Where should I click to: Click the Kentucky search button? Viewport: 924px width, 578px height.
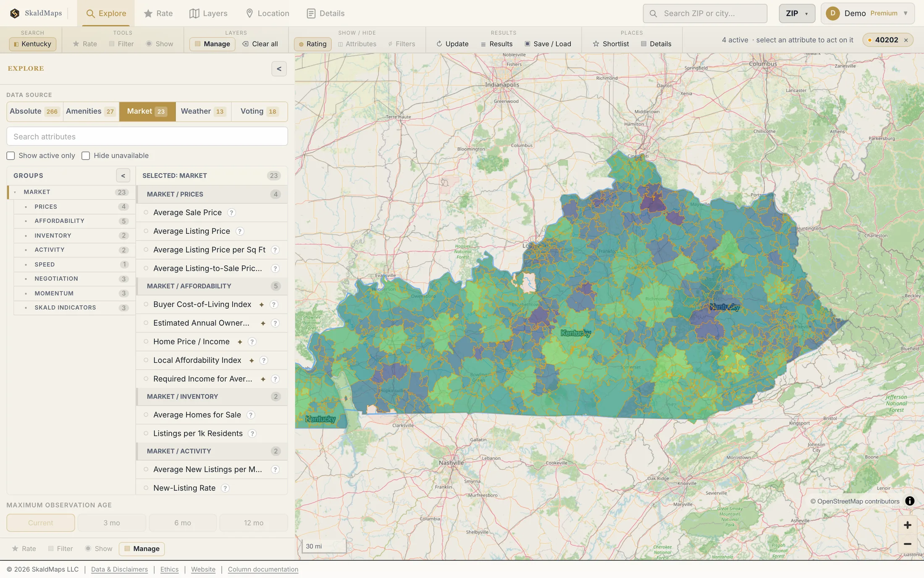pos(32,44)
